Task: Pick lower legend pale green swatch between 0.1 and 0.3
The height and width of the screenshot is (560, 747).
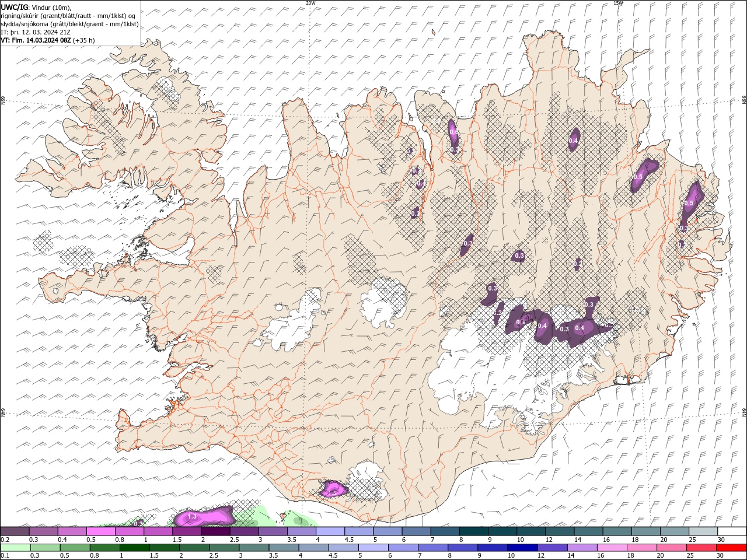Action: click(x=15, y=548)
